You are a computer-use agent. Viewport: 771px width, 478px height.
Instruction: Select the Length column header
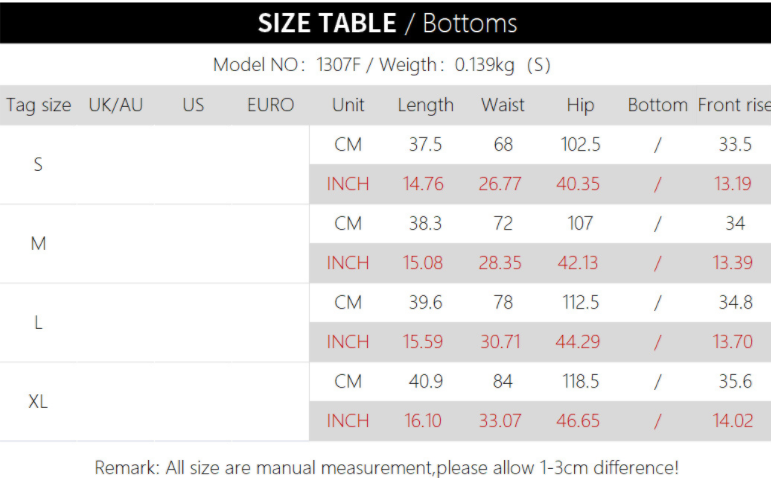click(x=425, y=105)
